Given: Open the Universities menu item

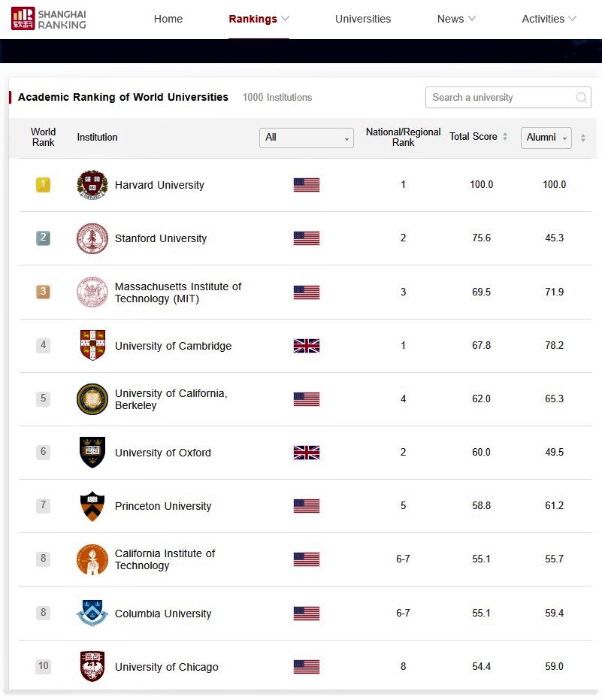Looking at the screenshot, I should [363, 19].
